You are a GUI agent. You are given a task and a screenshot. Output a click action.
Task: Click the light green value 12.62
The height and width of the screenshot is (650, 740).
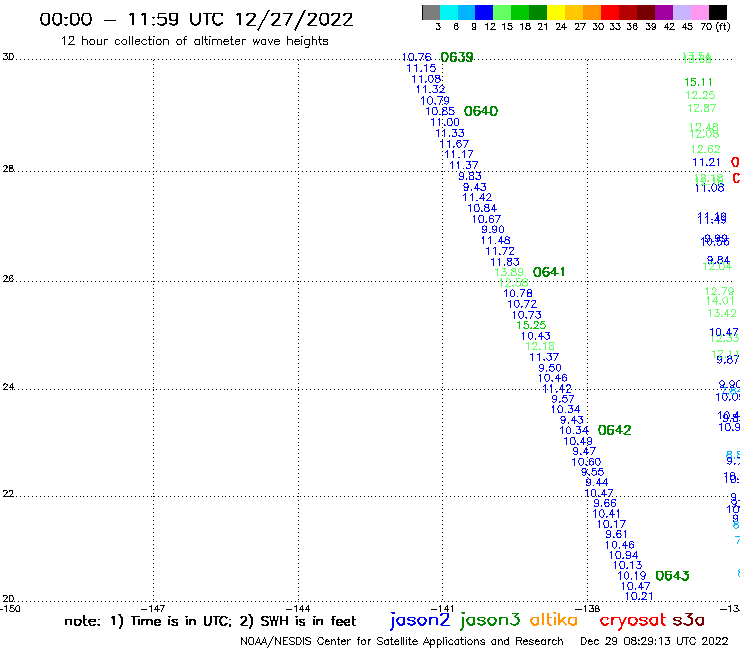coord(706,150)
